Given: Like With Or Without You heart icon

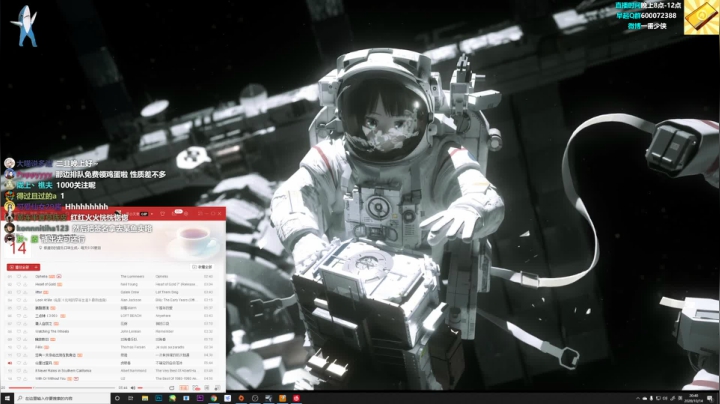Looking at the screenshot, I should [19, 378].
